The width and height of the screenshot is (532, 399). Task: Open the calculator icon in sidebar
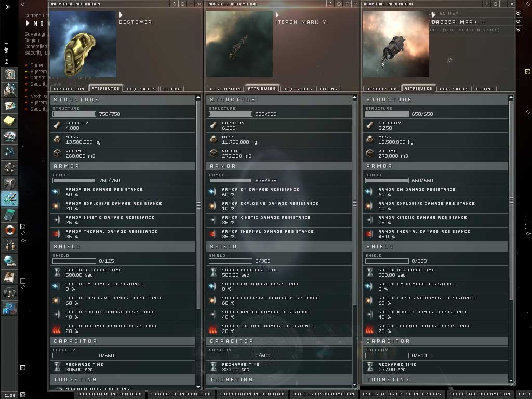pyautogui.click(x=9, y=215)
